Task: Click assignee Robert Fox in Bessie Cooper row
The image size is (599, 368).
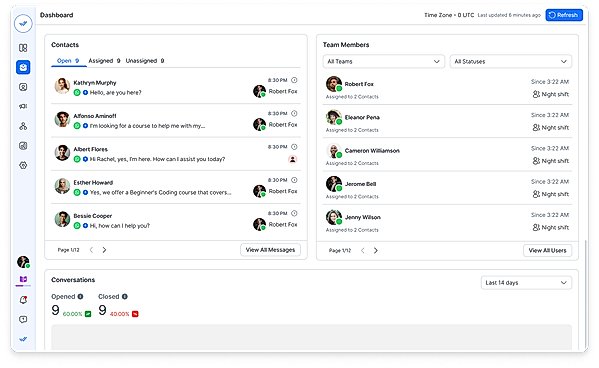Action: pos(275,224)
